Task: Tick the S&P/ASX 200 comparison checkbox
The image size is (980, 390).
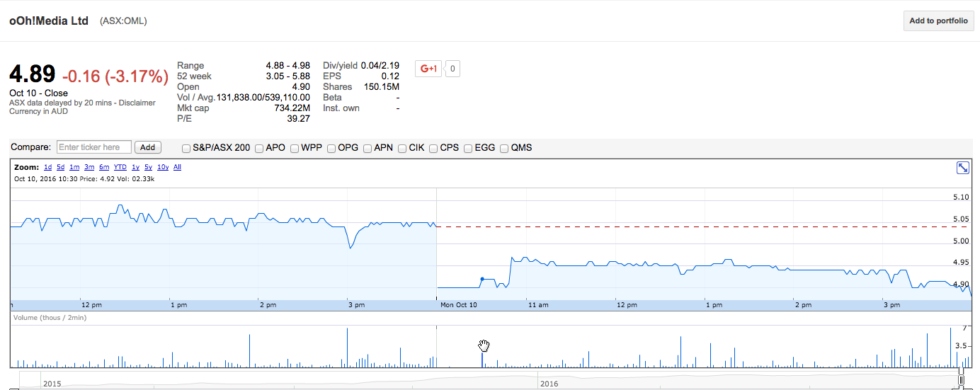Action: click(x=186, y=149)
